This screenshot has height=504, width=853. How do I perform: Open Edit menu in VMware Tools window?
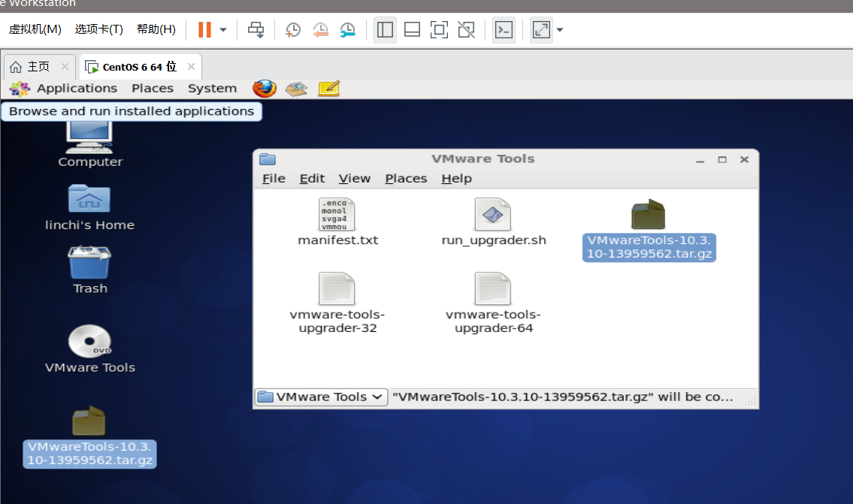(312, 178)
